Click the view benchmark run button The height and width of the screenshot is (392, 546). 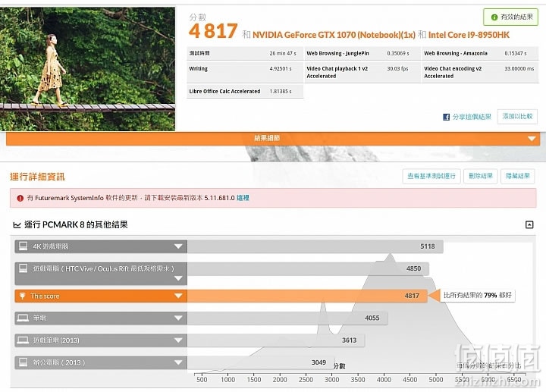pos(431,176)
